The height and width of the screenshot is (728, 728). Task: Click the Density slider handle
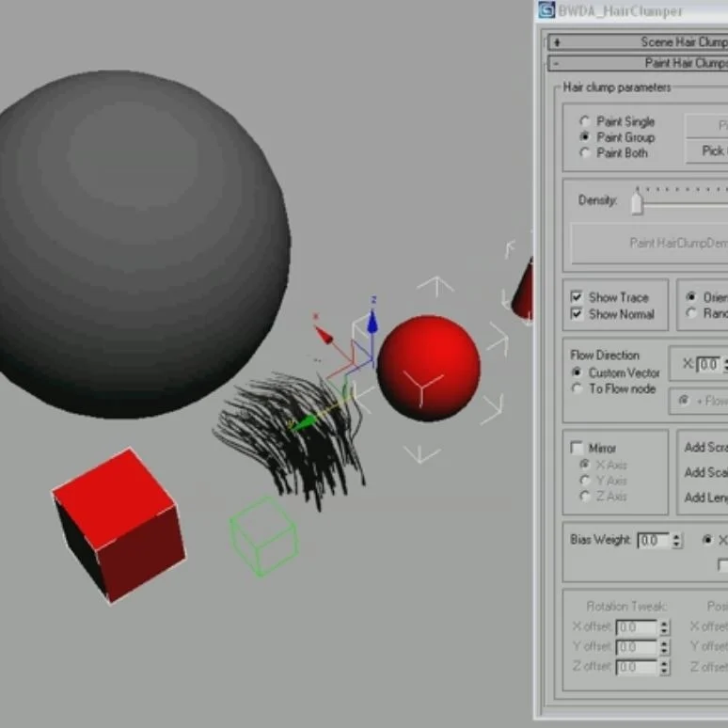638,201
